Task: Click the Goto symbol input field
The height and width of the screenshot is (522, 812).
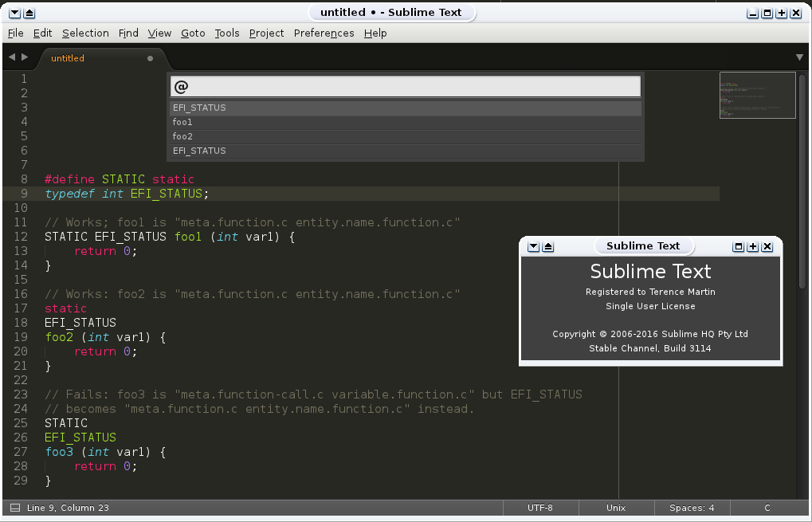Action: [406, 87]
